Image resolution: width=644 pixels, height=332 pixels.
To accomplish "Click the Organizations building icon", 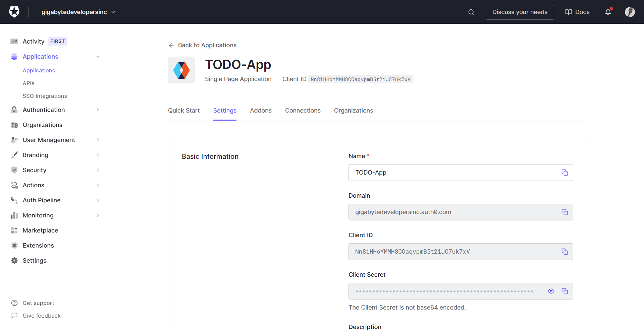I will (14, 125).
